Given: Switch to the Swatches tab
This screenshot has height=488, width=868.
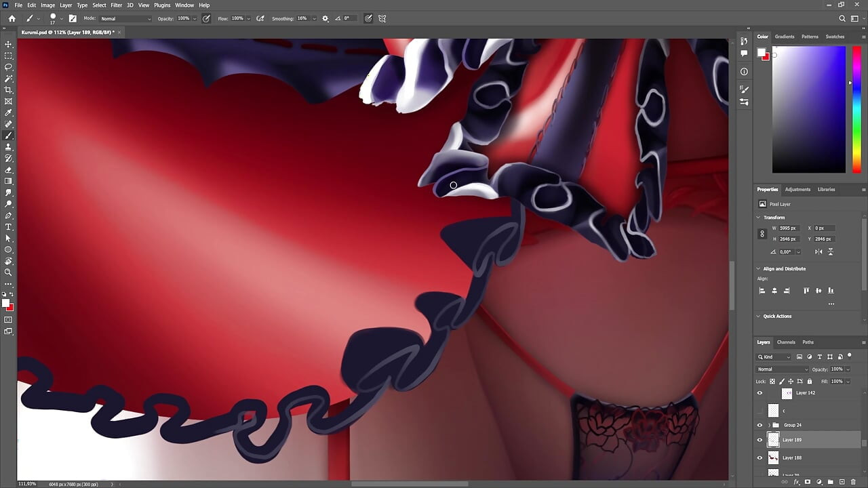Looking at the screenshot, I should 835,37.
